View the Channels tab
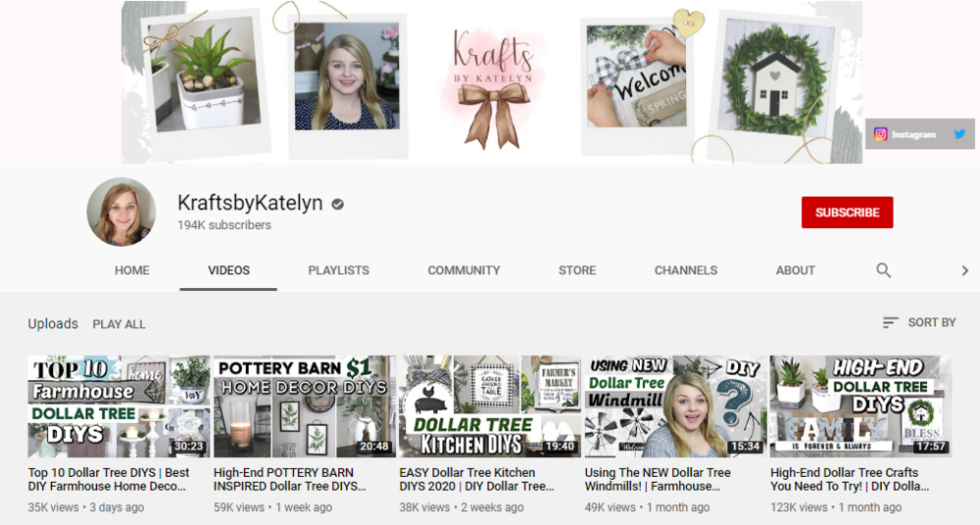Image resolution: width=980 pixels, height=525 pixels. 686,270
